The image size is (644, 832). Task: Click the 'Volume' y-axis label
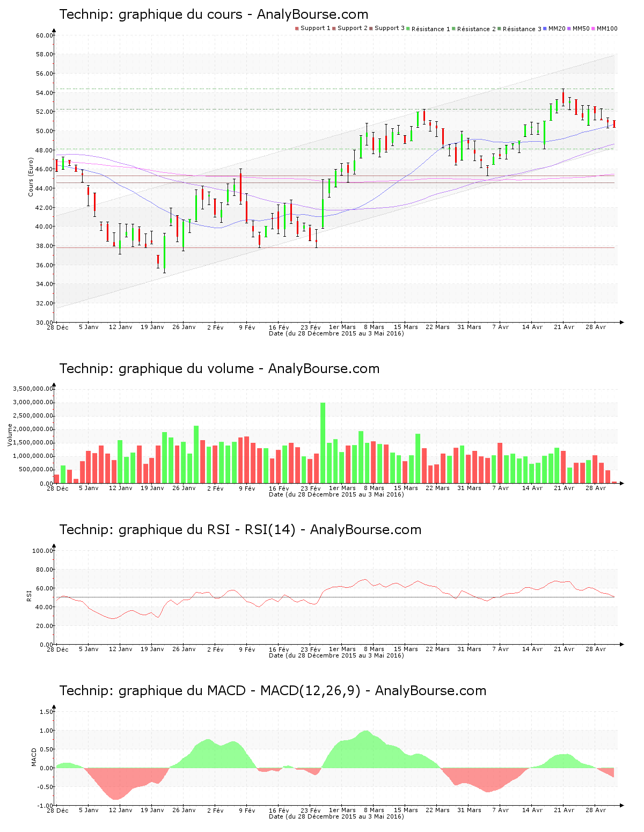(10, 435)
